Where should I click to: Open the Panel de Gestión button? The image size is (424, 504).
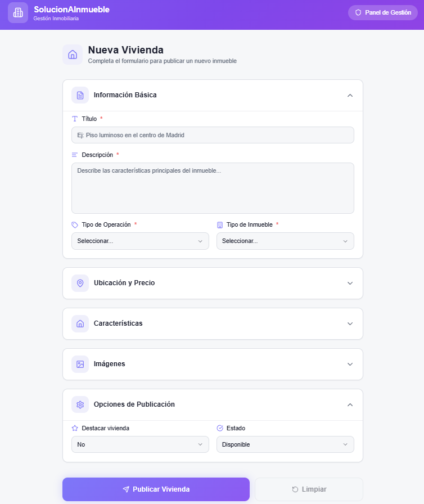click(383, 12)
